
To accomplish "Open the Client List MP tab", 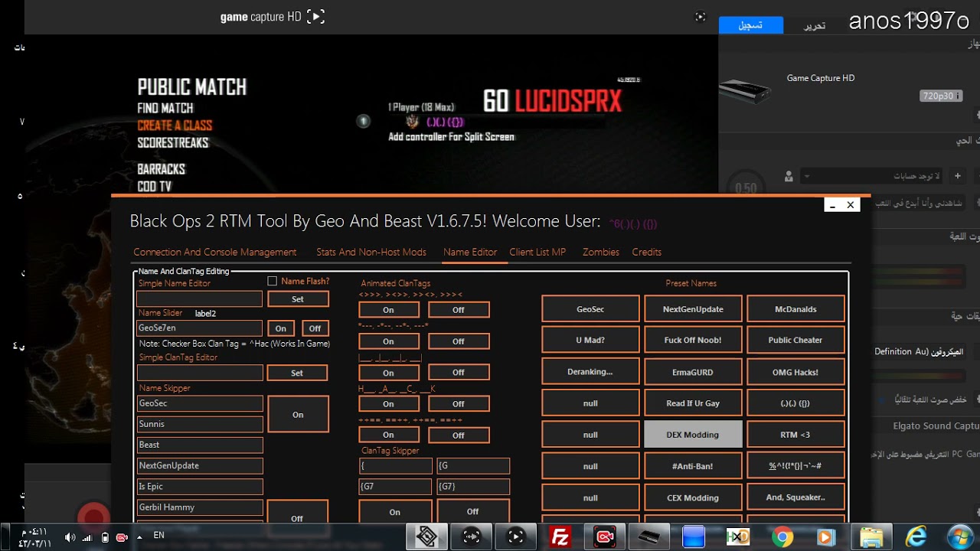I will click(537, 252).
